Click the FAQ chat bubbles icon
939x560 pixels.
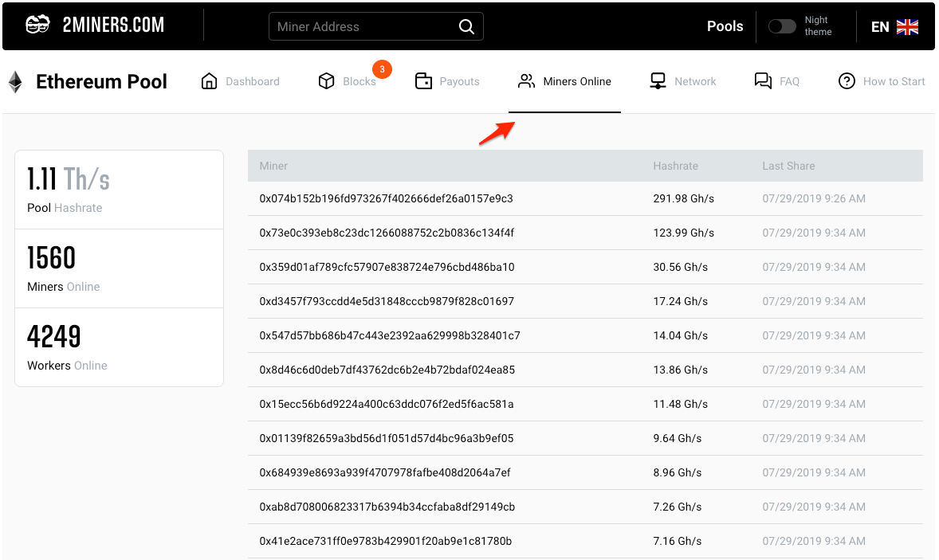pyautogui.click(x=763, y=81)
